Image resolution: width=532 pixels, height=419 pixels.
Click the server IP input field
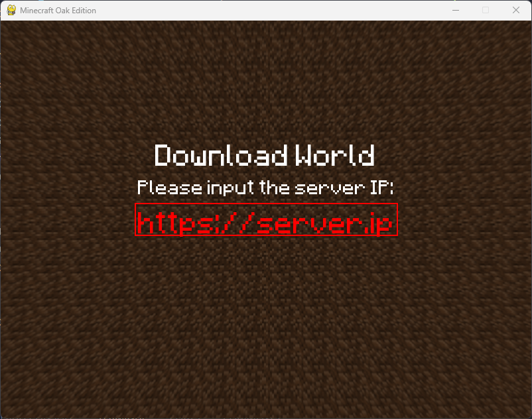266,219
